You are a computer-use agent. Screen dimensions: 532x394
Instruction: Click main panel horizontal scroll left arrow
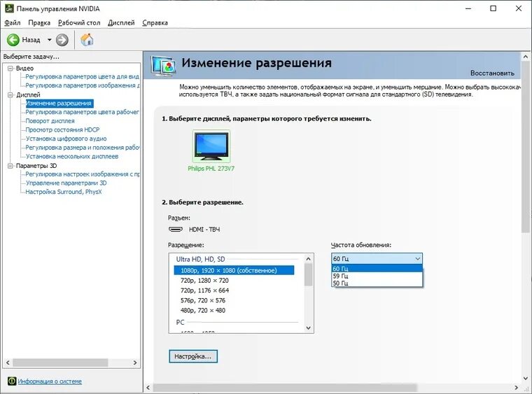point(148,387)
